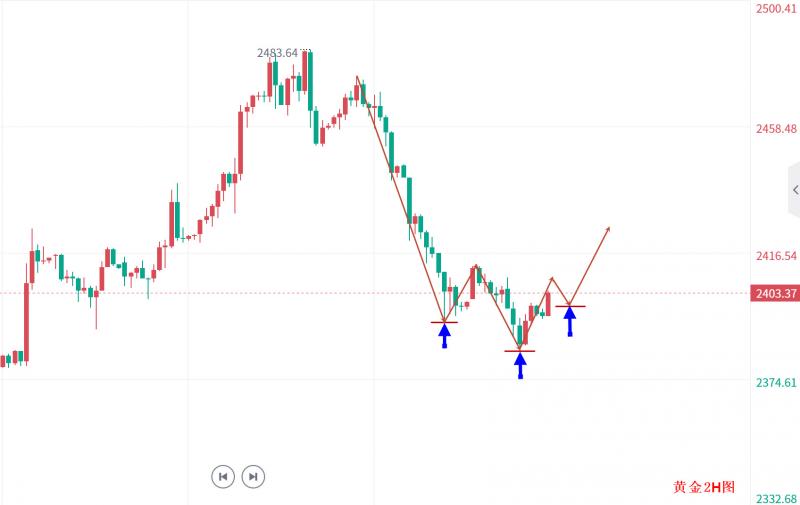Click the 黄金2H图 chart title text
The image size is (800, 505).
coord(704,487)
